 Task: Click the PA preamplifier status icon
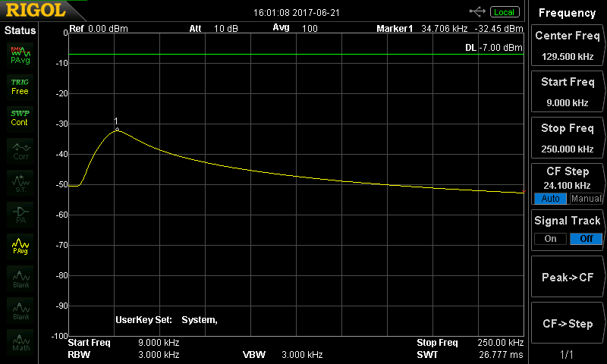[20, 215]
